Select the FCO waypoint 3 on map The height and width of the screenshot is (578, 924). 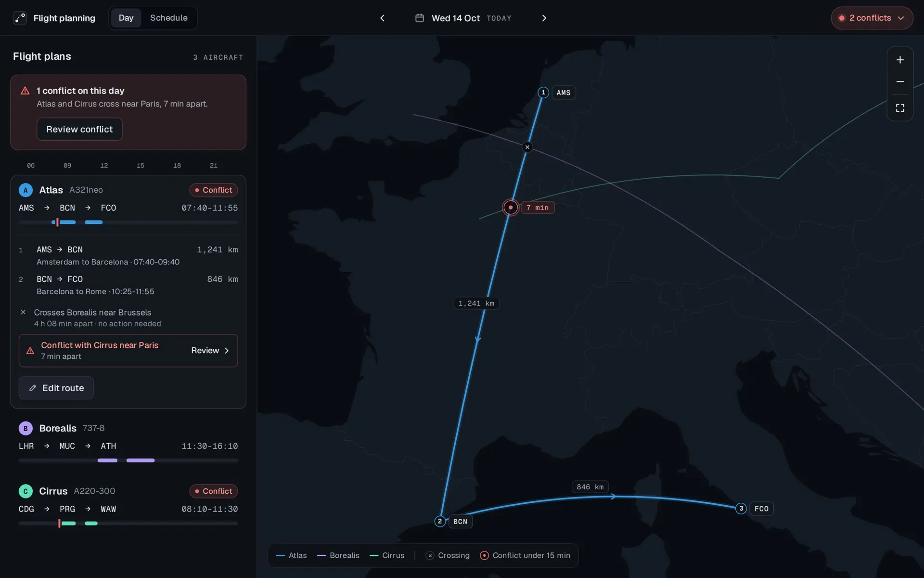click(x=741, y=508)
